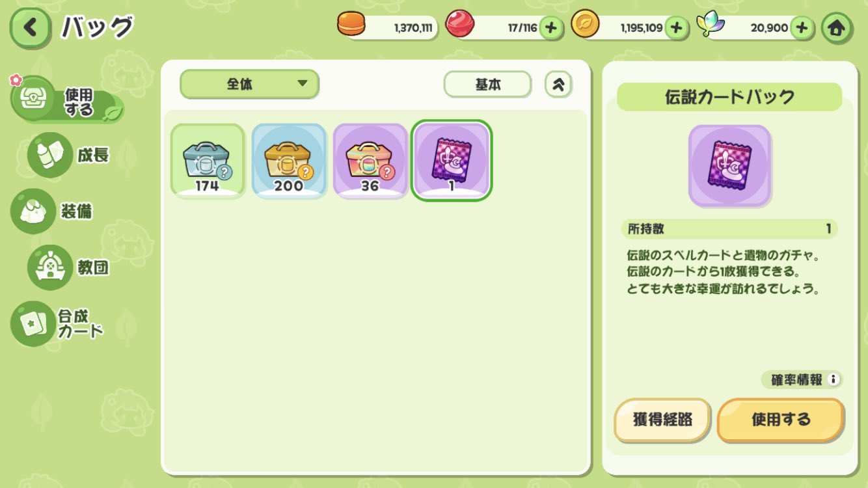This screenshot has height=488, width=868.
Task: Open the 合成カード category tab
Action: click(59, 323)
